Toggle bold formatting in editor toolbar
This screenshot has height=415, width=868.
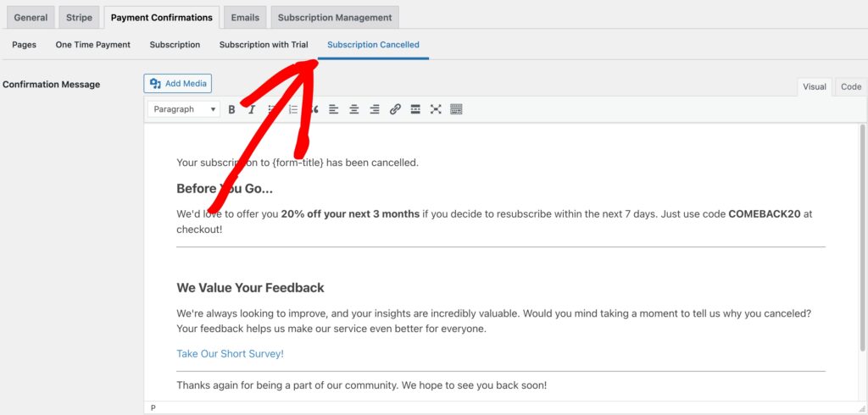coord(231,109)
